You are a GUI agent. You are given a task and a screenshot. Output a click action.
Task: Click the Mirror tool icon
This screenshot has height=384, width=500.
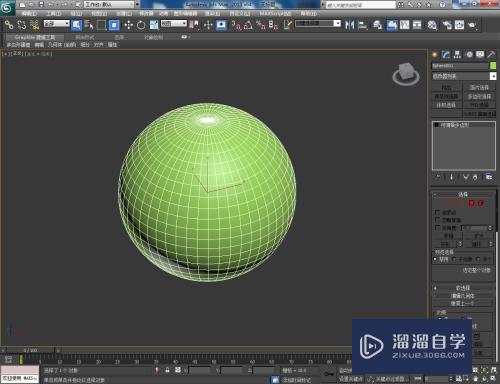pos(349,25)
